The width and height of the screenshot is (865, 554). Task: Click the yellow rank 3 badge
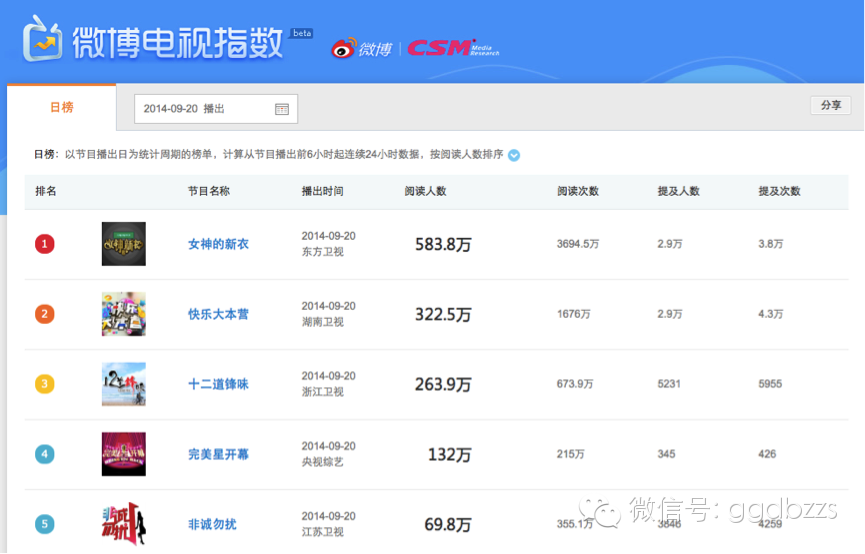tap(44, 384)
